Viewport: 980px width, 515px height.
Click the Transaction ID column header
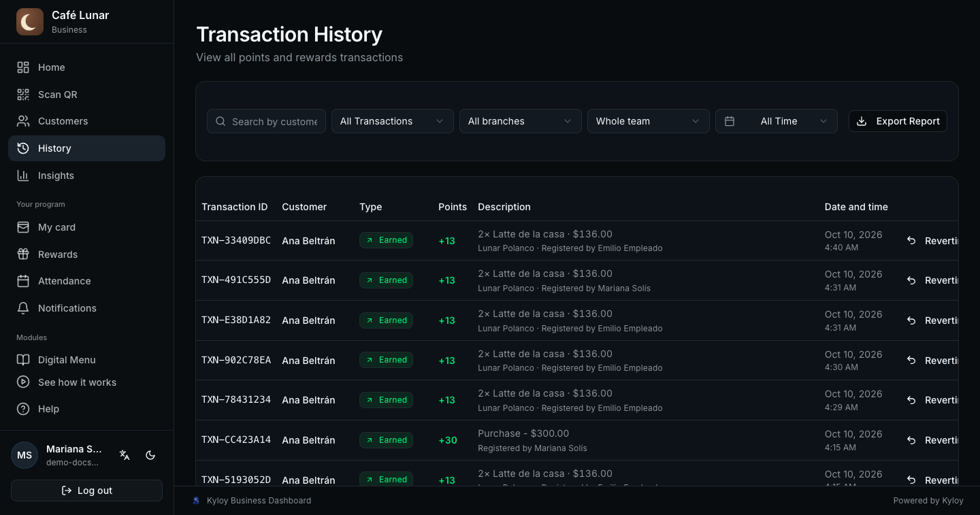pyautogui.click(x=235, y=207)
